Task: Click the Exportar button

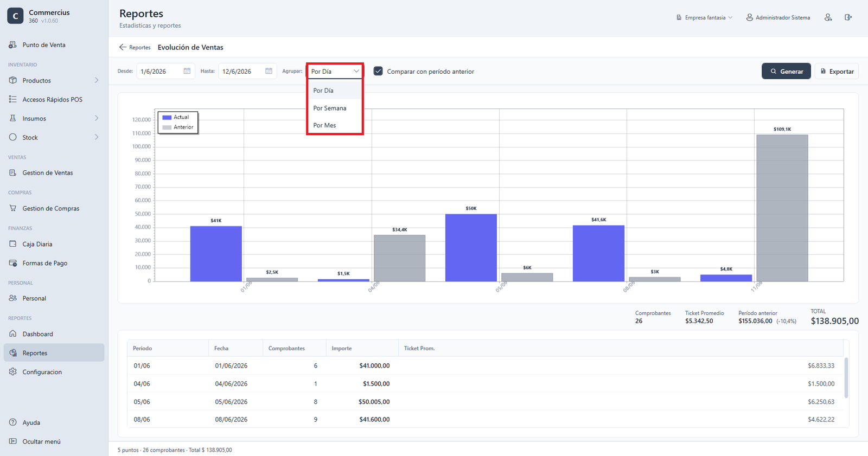Action: click(x=837, y=71)
